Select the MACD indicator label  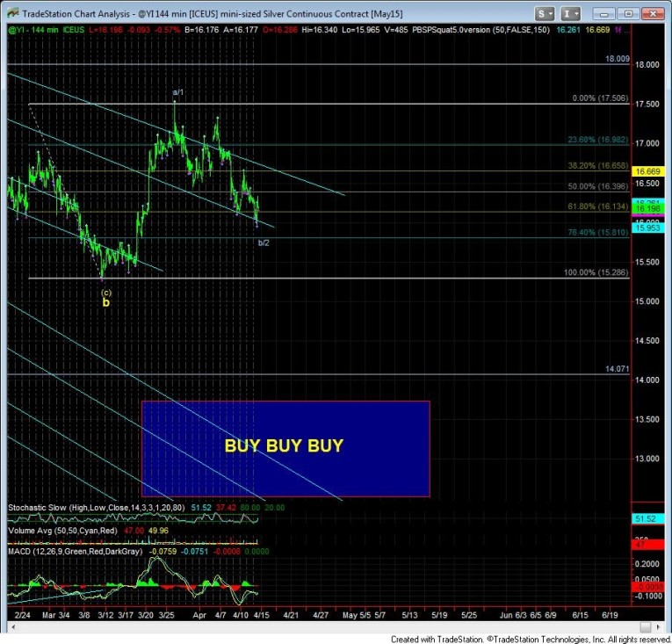coord(75,552)
